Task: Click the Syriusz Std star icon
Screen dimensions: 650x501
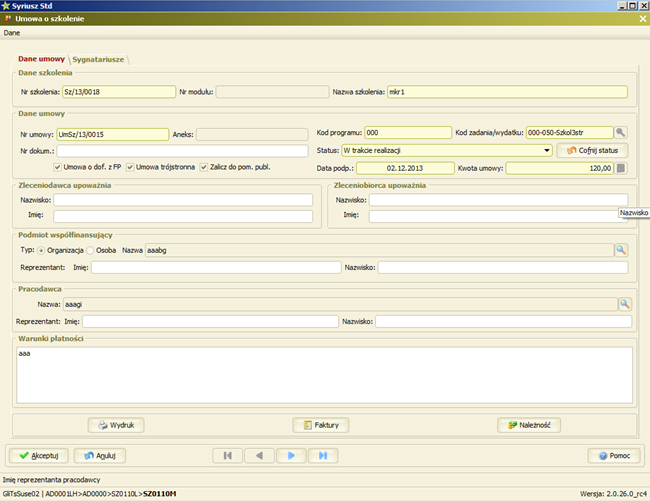Action: click(5, 6)
